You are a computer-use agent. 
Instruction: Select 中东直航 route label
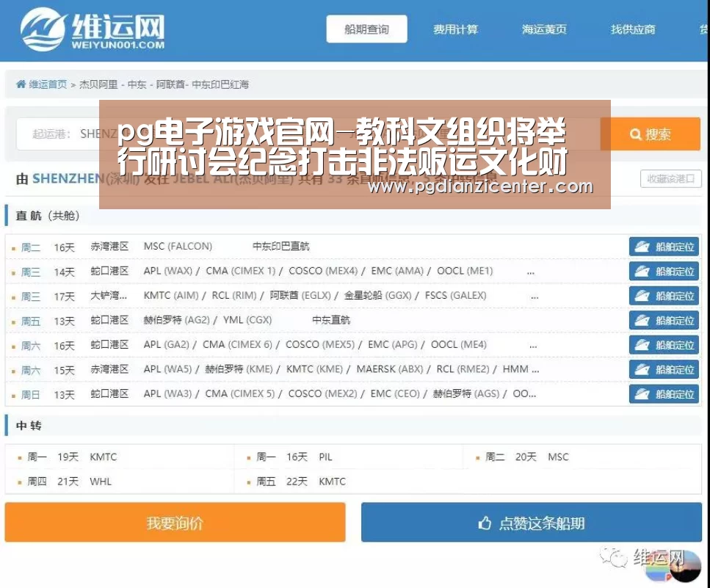[331, 319]
